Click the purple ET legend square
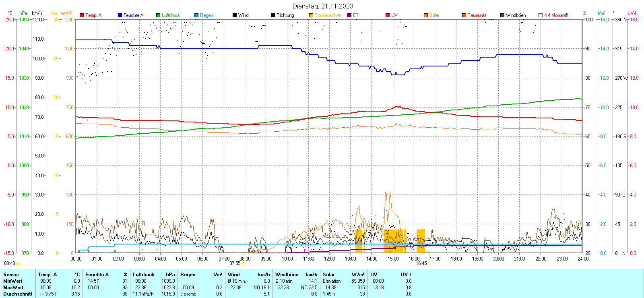The image size is (644, 298). click(349, 15)
